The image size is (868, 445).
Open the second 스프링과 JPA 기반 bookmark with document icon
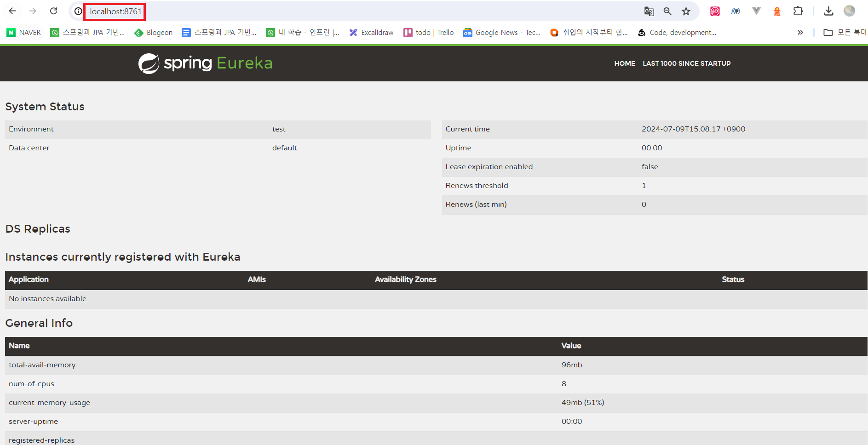point(219,33)
